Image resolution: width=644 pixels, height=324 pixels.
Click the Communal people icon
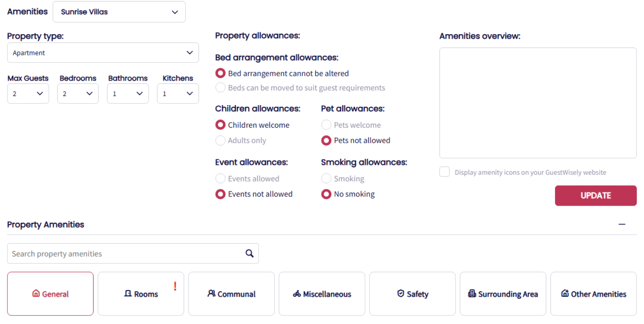pos(211,293)
